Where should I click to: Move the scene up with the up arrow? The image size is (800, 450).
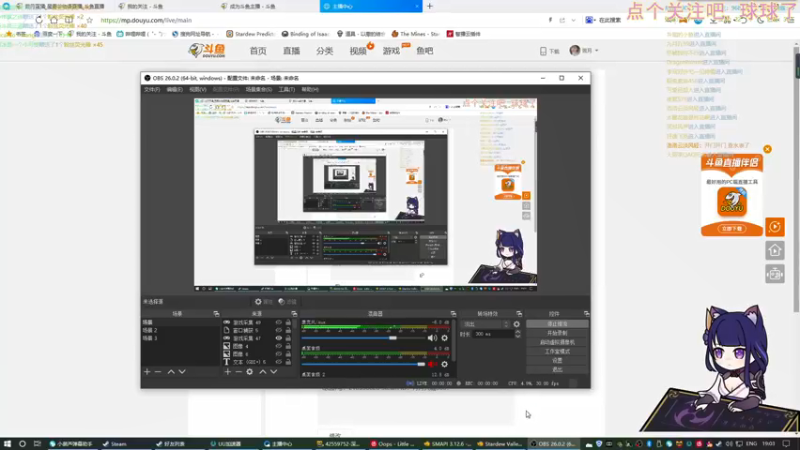(x=171, y=372)
